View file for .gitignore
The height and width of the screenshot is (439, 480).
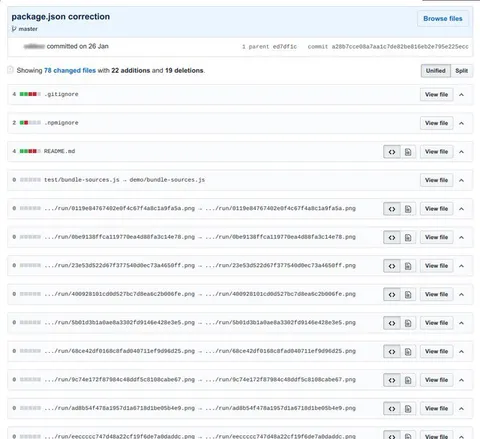[436, 95]
